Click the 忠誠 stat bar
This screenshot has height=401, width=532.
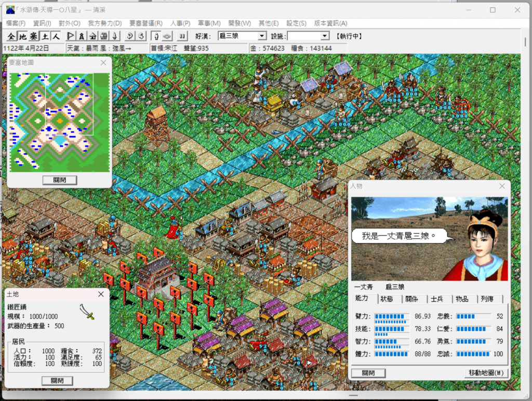click(x=473, y=354)
